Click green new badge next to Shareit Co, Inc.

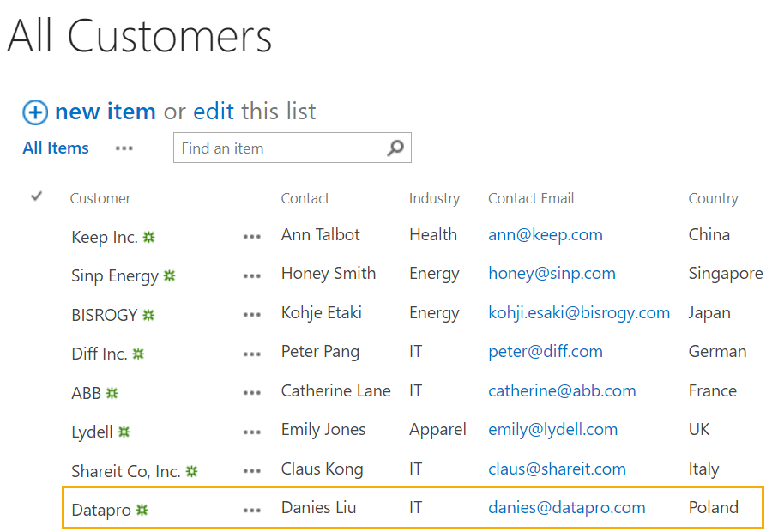click(191, 471)
